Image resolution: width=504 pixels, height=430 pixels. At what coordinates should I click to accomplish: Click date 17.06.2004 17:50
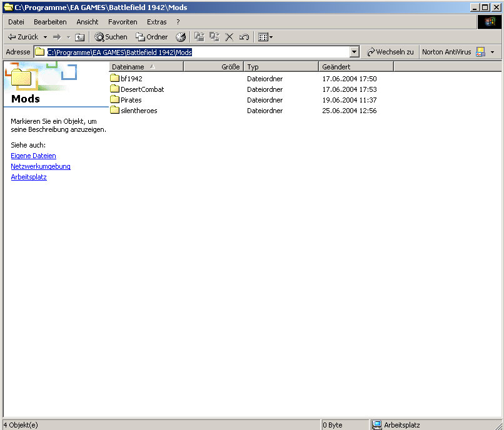tap(350, 79)
